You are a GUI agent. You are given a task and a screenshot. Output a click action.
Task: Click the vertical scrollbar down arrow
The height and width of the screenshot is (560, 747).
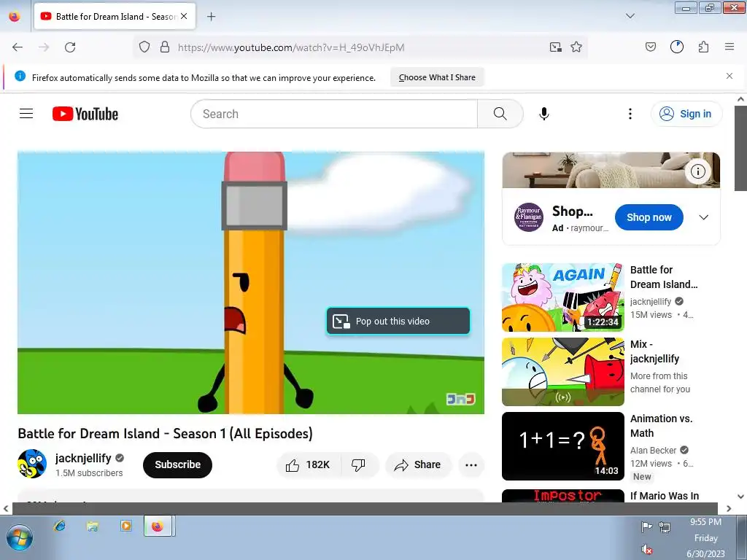pos(741,496)
